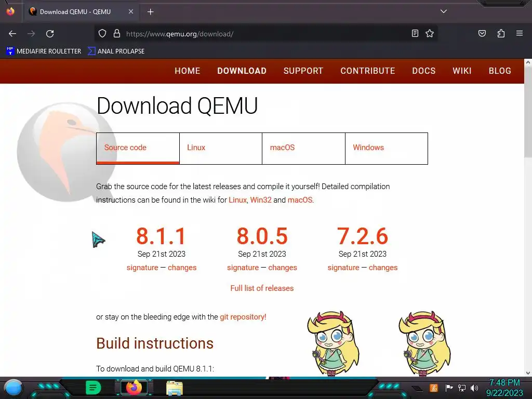Viewport: 532px width, 399px height.
Task: Click the Firefox icon in the title bar
Action: point(10,11)
